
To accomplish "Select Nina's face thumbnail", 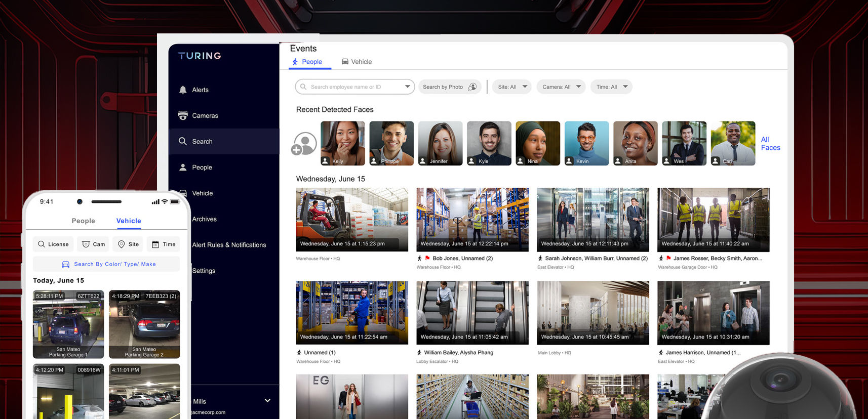I will (x=538, y=143).
